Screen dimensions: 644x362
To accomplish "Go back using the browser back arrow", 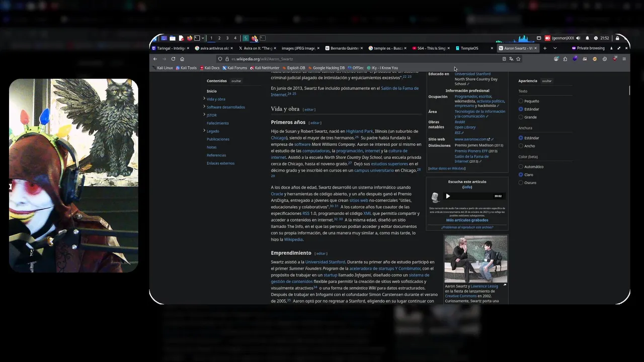I will coord(155,59).
